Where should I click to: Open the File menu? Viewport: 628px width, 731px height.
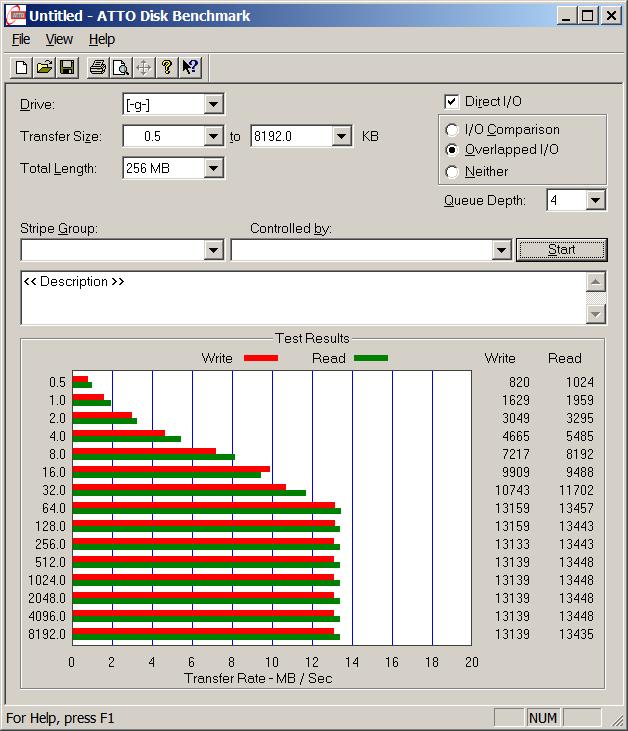point(21,40)
